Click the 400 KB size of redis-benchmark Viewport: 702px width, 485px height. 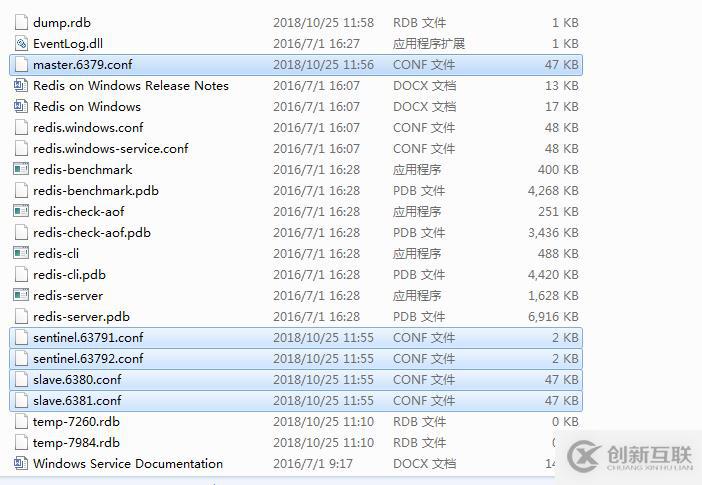558,170
